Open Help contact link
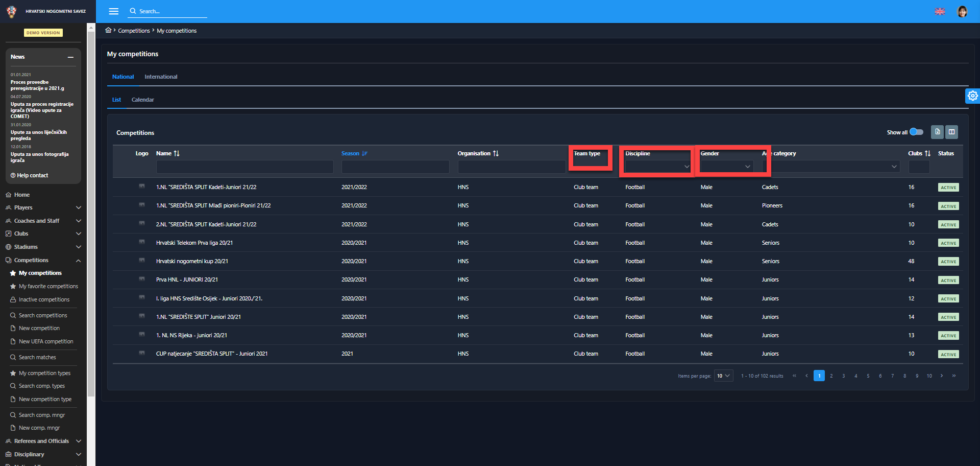 pos(32,175)
